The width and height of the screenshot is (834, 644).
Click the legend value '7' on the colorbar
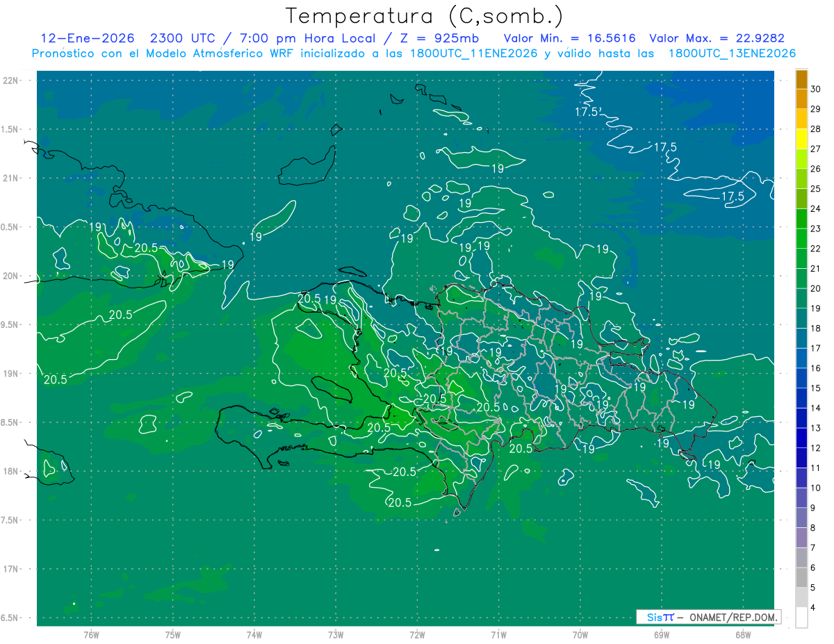click(x=814, y=547)
